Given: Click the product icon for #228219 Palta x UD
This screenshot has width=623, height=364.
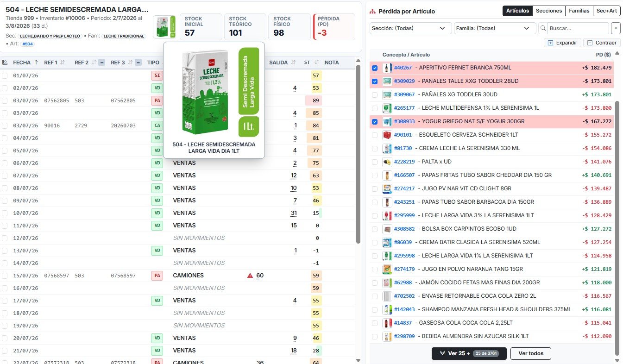Looking at the screenshot, I should pos(387,162).
